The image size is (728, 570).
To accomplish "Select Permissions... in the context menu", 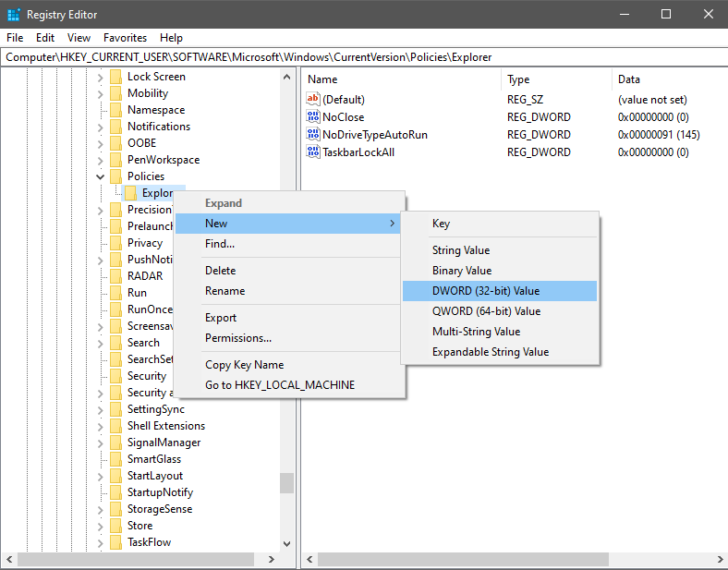I will click(x=237, y=338).
